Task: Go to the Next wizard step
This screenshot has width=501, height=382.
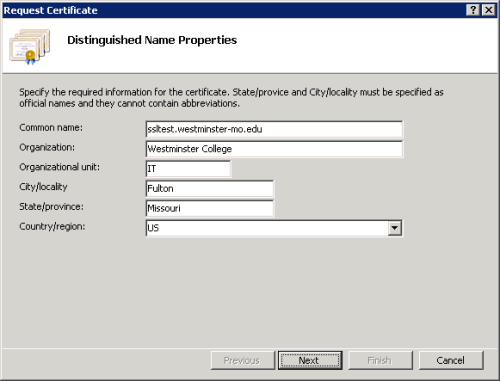Action: 310,360
